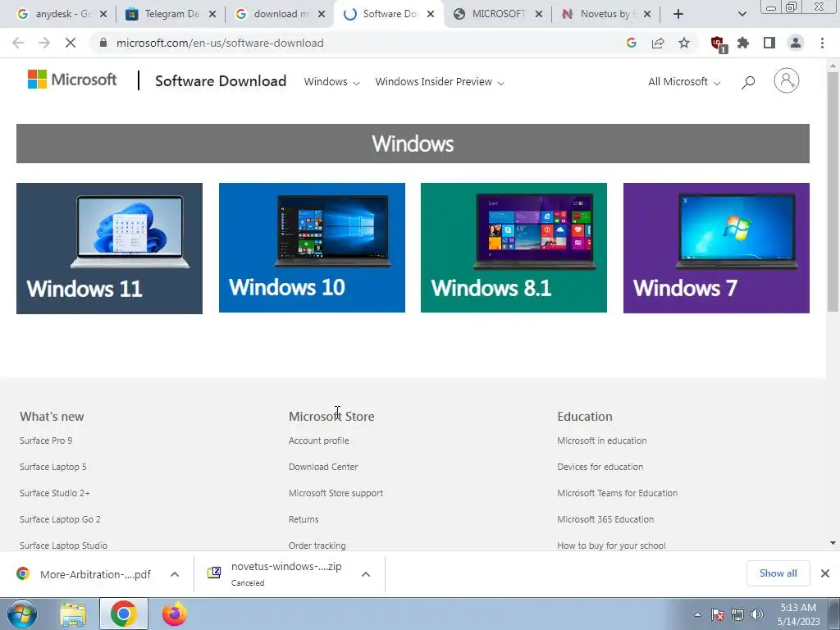Show hidden tray icons arrow

pos(697,614)
